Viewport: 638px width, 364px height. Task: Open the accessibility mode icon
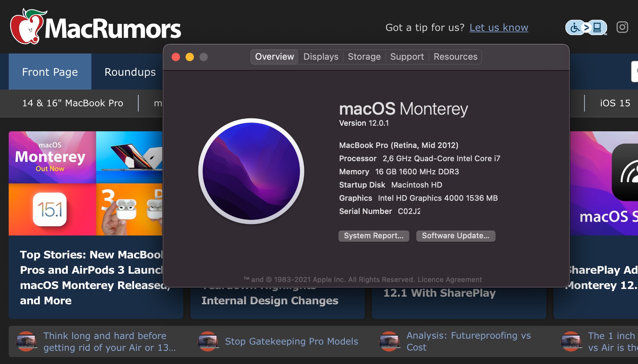point(586,27)
